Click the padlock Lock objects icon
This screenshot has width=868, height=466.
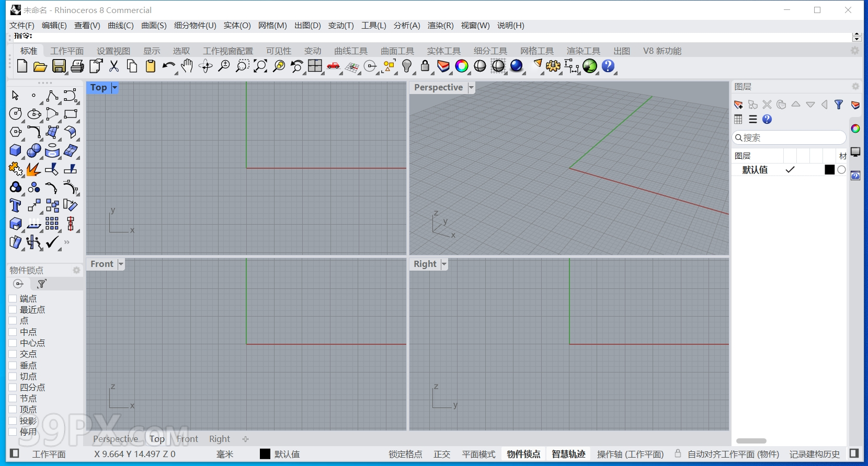coord(425,66)
